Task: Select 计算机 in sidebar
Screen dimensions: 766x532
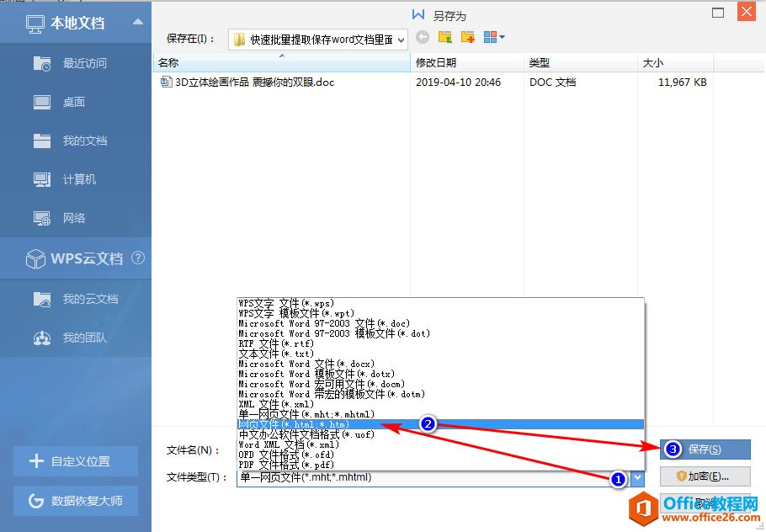Action: (x=75, y=179)
